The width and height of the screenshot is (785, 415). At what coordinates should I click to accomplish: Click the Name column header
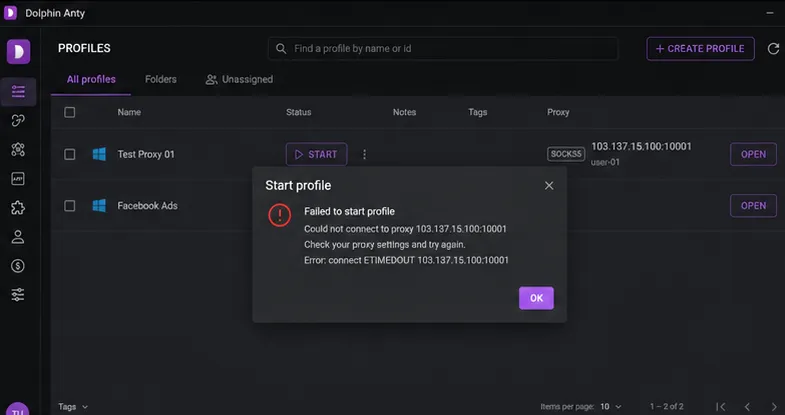click(129, 112)
